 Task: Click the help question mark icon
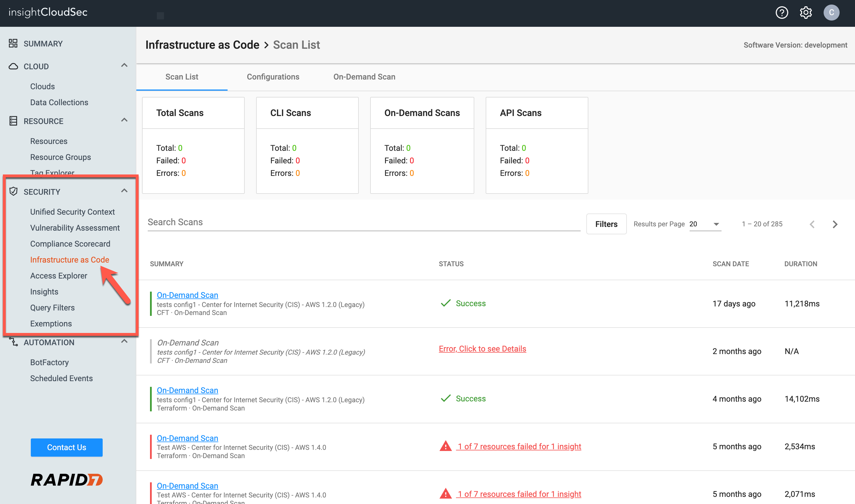(x=781, y=13)
